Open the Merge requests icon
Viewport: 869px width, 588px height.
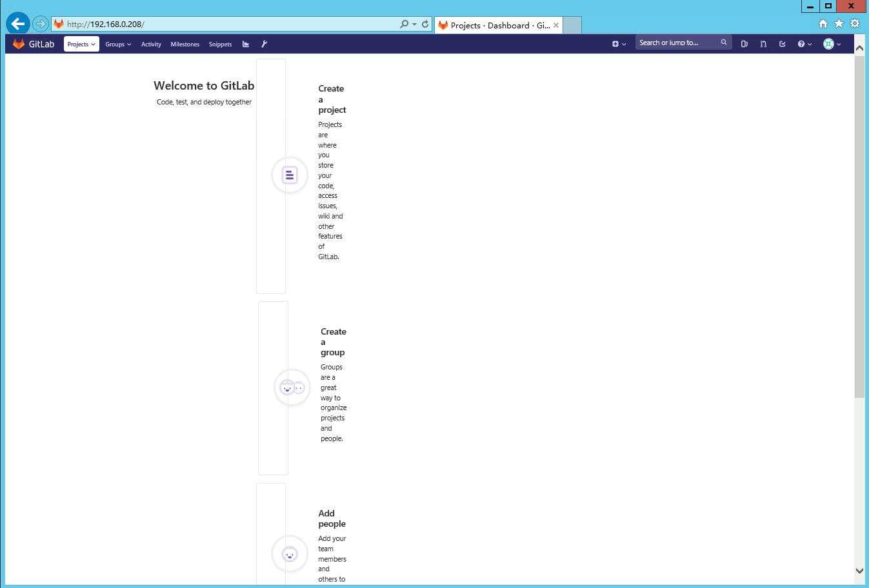[763, 44]
